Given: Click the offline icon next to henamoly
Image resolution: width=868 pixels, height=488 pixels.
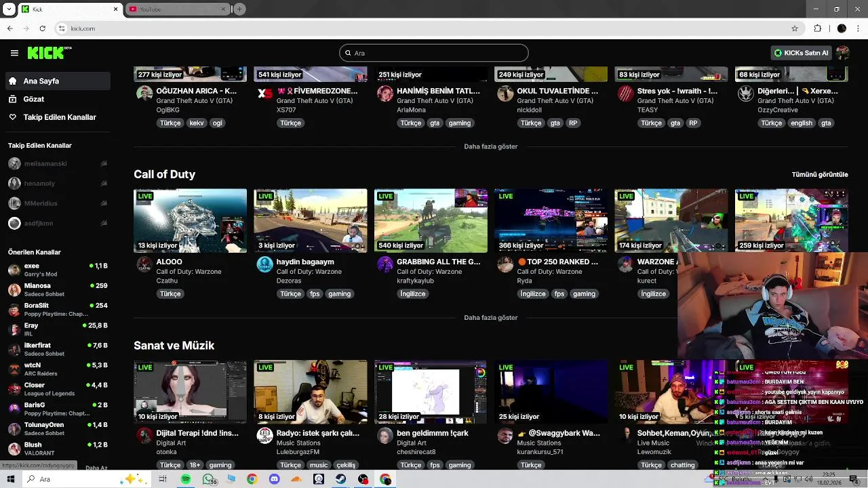Looking at the screenshot, I should click(x=104, y=184).
